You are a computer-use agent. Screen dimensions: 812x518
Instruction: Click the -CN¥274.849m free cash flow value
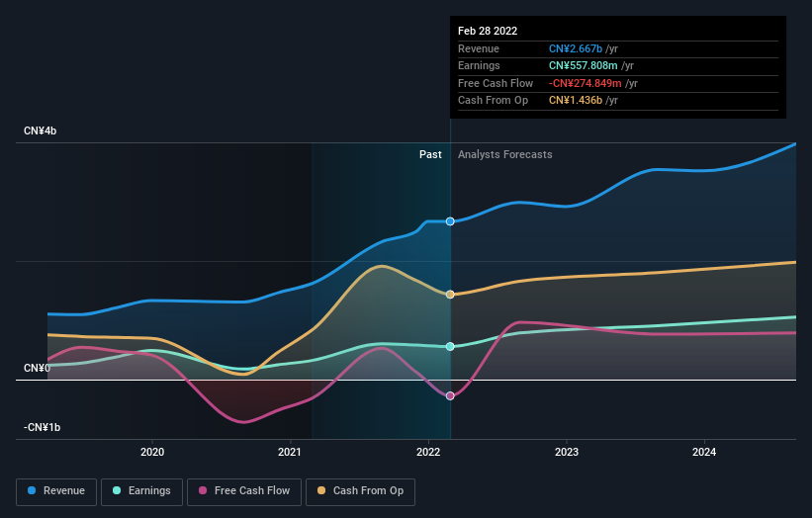pos(586,83)
